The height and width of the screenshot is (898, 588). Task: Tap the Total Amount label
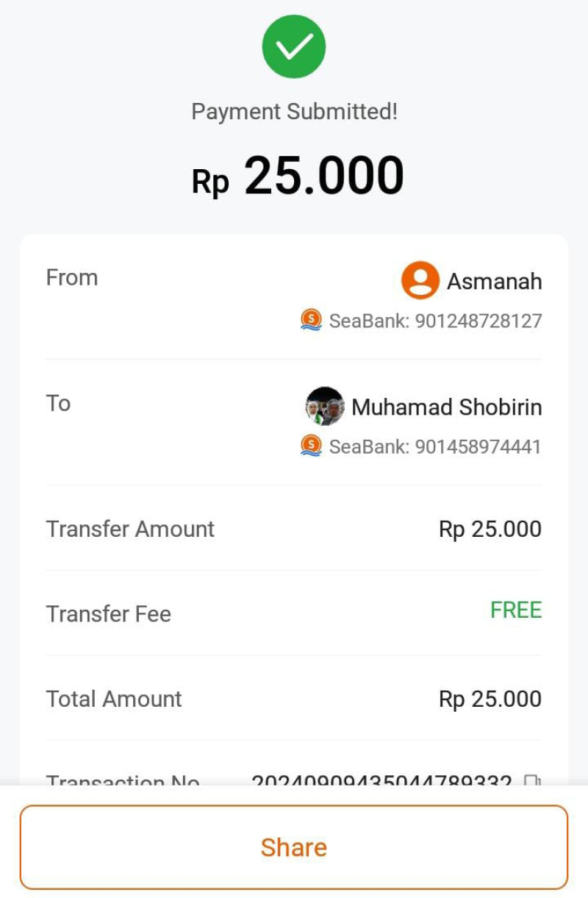pyautogui.click(x=114, y=699)
